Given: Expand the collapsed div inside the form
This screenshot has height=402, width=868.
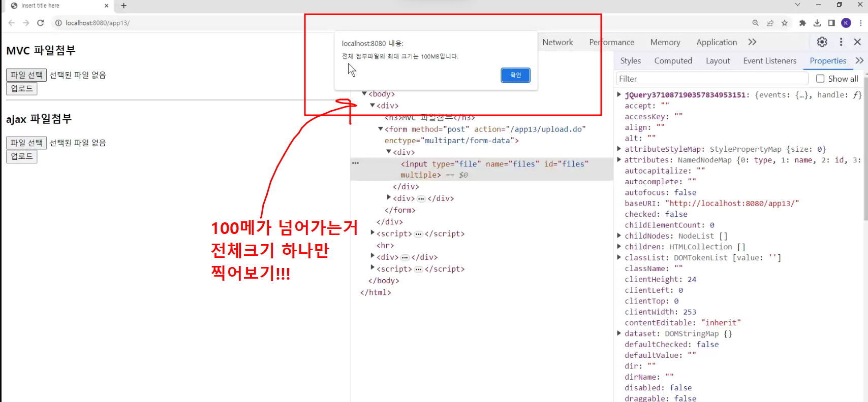Looking at the screenshot, I should 389,198.
